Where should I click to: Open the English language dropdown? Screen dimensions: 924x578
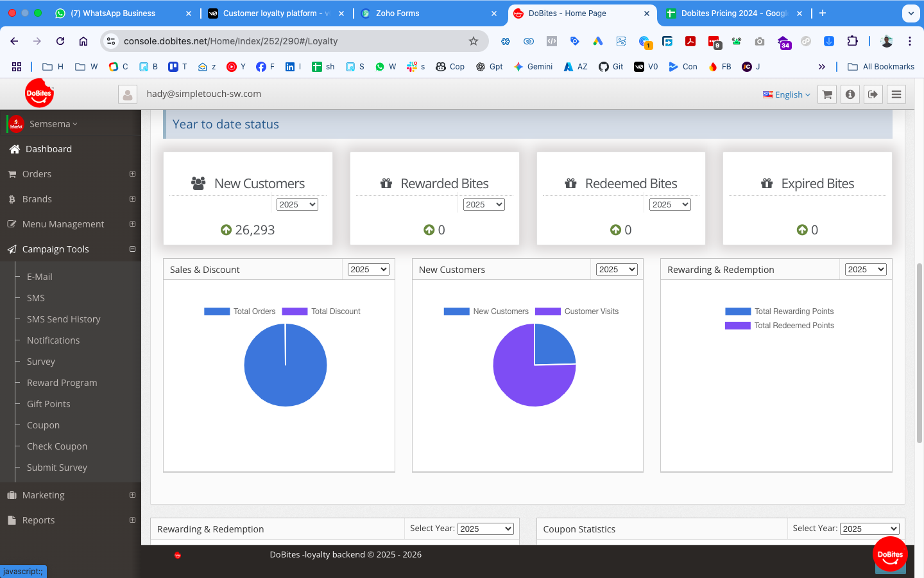(x=787, y=94)
